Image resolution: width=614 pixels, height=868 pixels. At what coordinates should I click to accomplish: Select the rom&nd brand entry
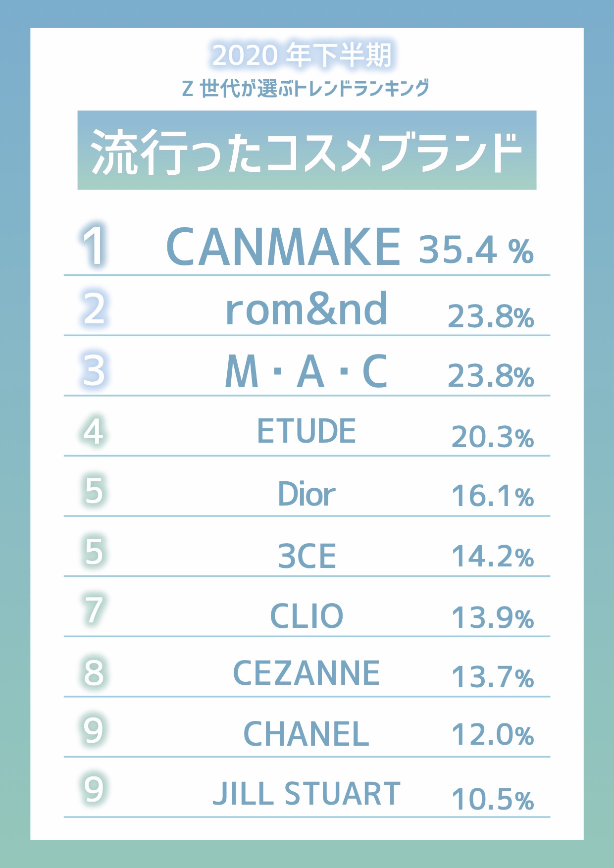[x=306, y=309]
